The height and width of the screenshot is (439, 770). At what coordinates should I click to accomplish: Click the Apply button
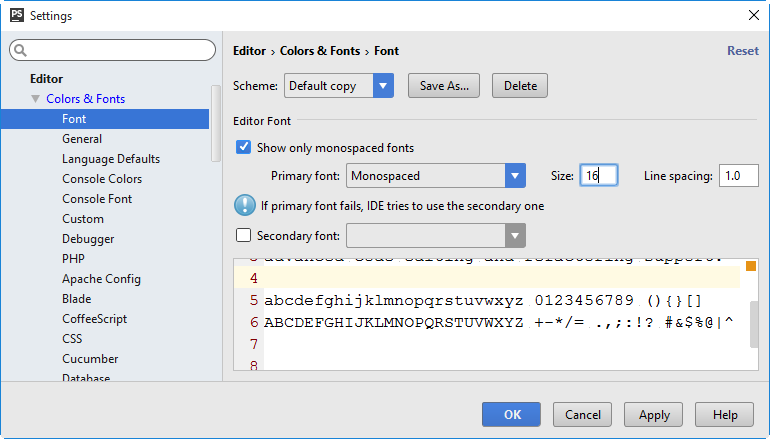tap(654, 415)
